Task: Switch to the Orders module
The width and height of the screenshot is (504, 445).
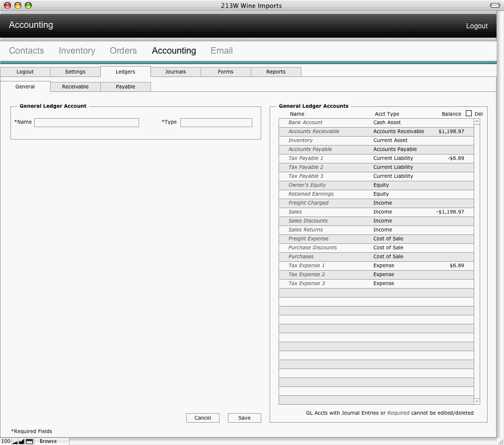Action: coord(123,51)
